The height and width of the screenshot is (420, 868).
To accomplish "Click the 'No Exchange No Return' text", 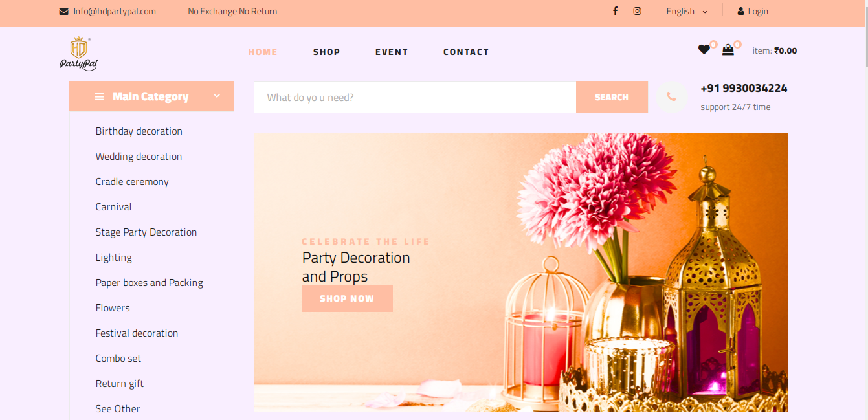I will 232,11.
